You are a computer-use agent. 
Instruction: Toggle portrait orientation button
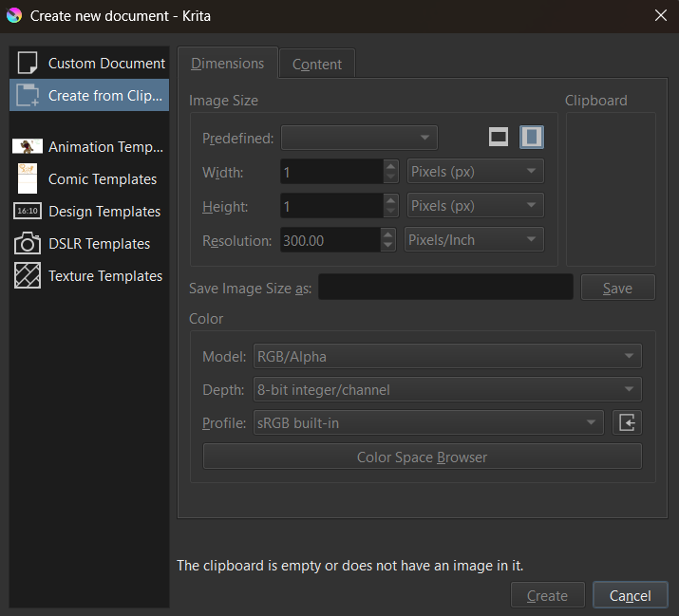click(x=532, y=138)
